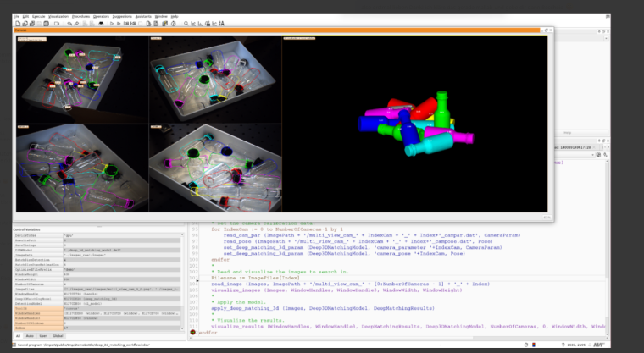
Task: Open the zoom magnifier tool icon
Action: tap(188, 23)
